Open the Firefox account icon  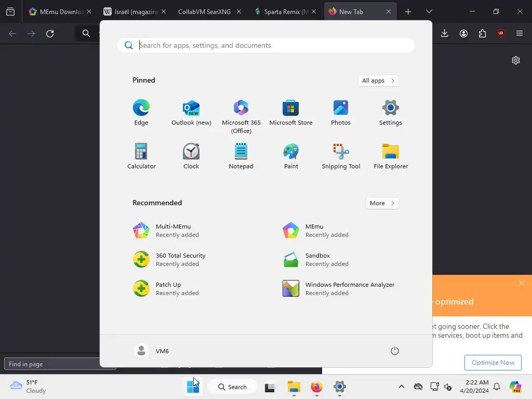tap(463, 33)
